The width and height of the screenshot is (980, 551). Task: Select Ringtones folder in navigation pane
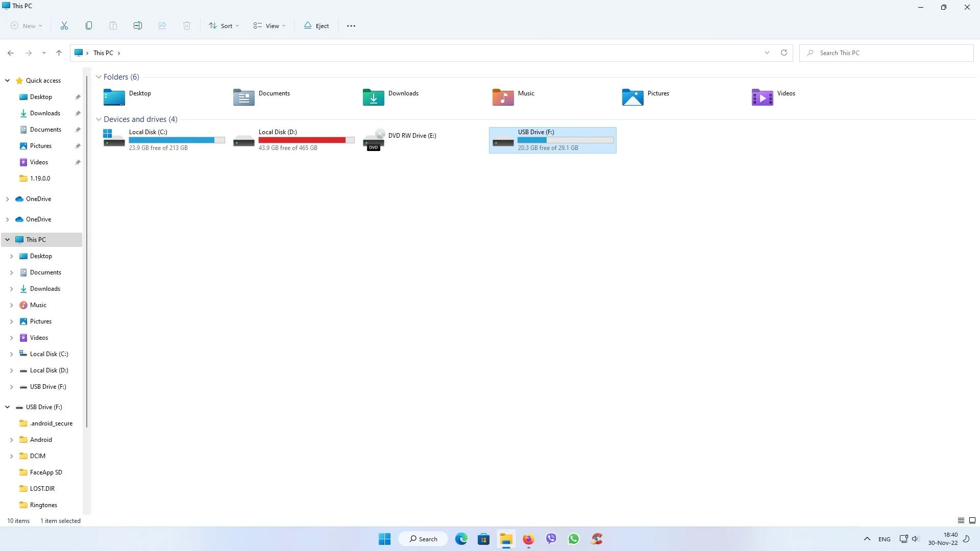click(43, 505)
